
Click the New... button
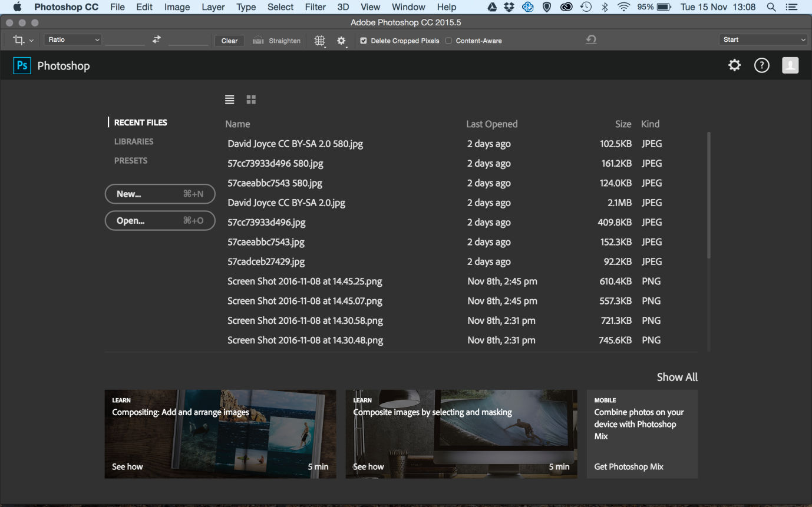160,194
